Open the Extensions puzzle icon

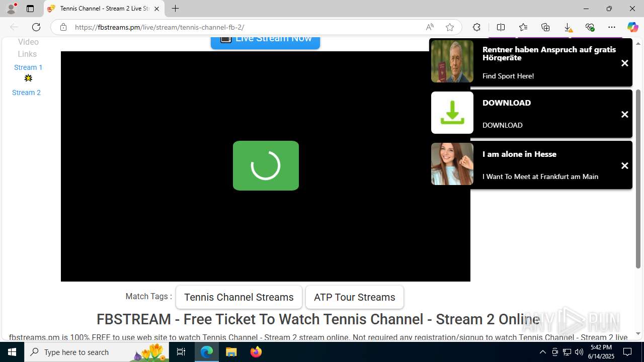(476, 27)
